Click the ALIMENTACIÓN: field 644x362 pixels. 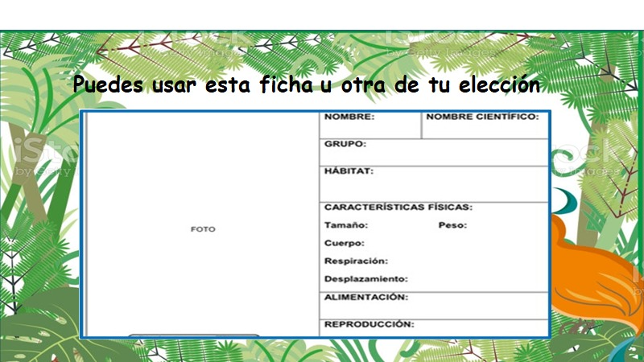coord(434,306)
